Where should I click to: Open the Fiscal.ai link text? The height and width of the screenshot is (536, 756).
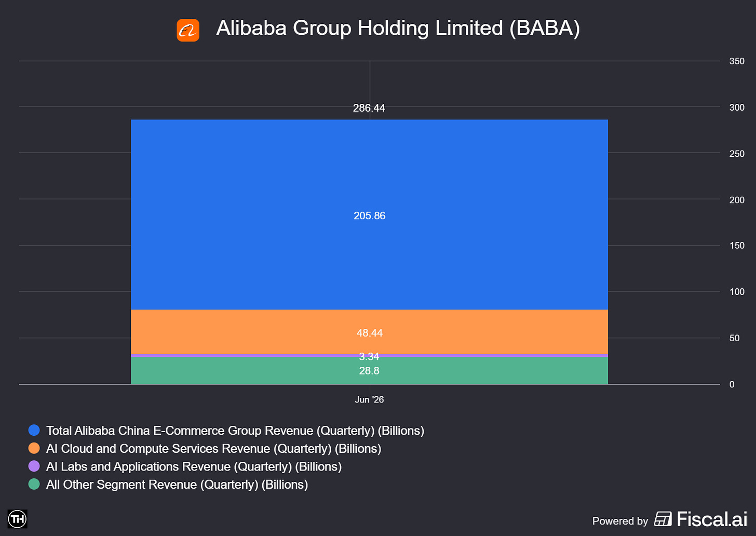tap(712, 519)
